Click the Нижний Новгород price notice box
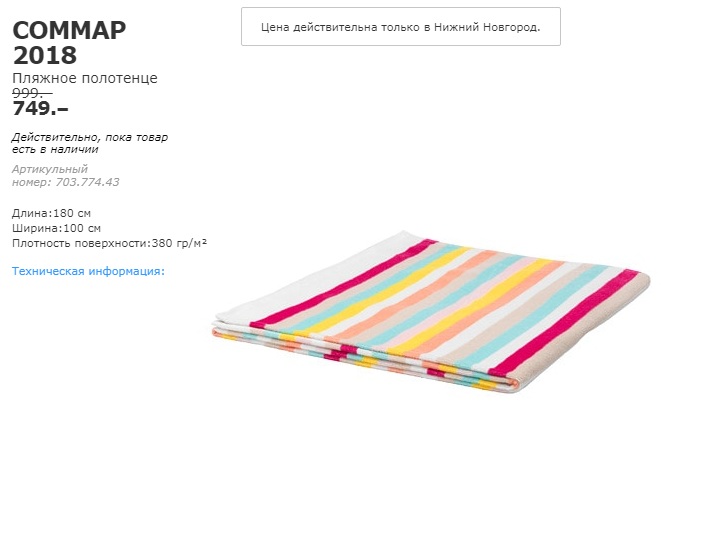The image size is (701, 547). (x=400, y=27)
